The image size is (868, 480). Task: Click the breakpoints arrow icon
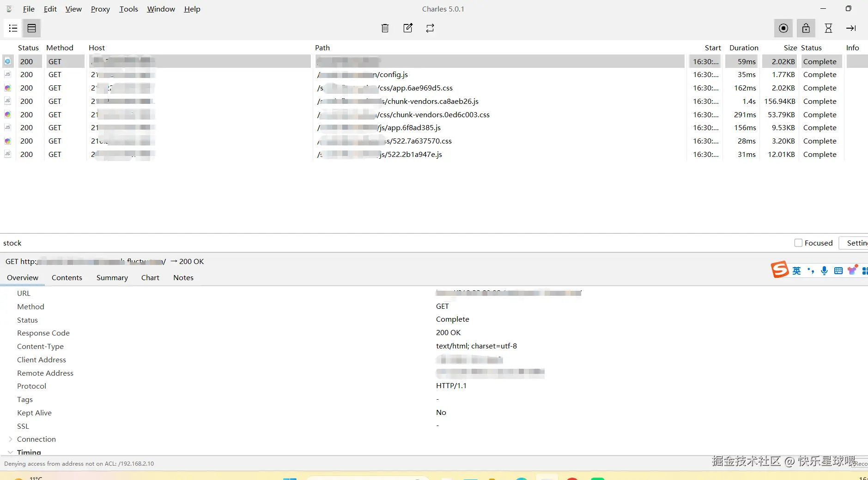[x=851, y=28]
